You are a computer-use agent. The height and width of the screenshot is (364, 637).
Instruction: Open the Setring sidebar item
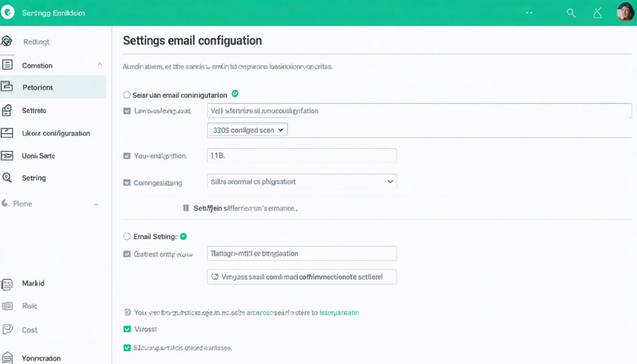34,178
